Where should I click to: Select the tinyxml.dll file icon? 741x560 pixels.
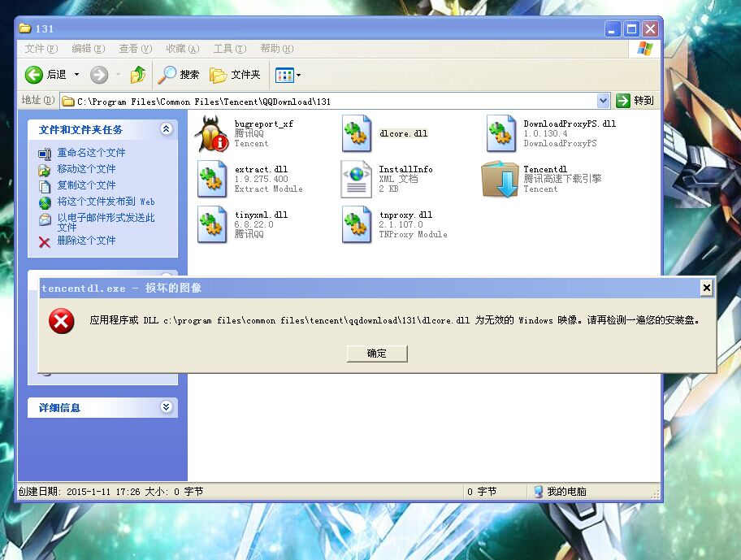[x=212, y=224]
